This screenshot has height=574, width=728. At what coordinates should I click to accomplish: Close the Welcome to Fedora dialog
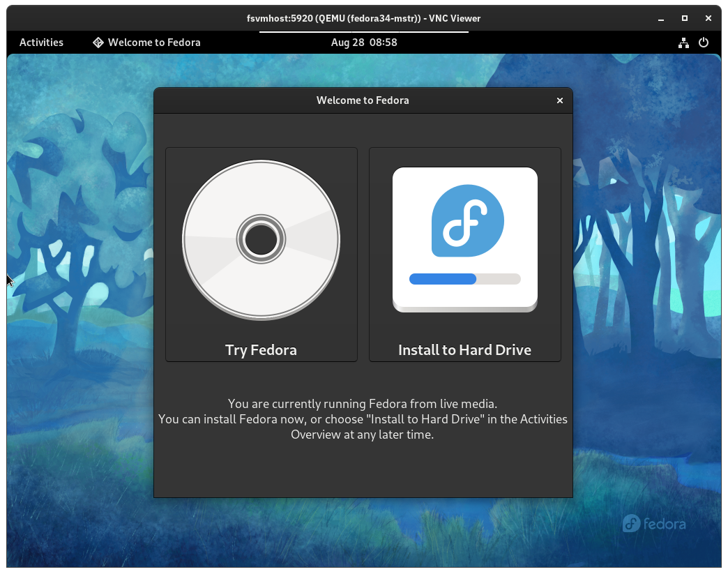[x=560, y=100]
